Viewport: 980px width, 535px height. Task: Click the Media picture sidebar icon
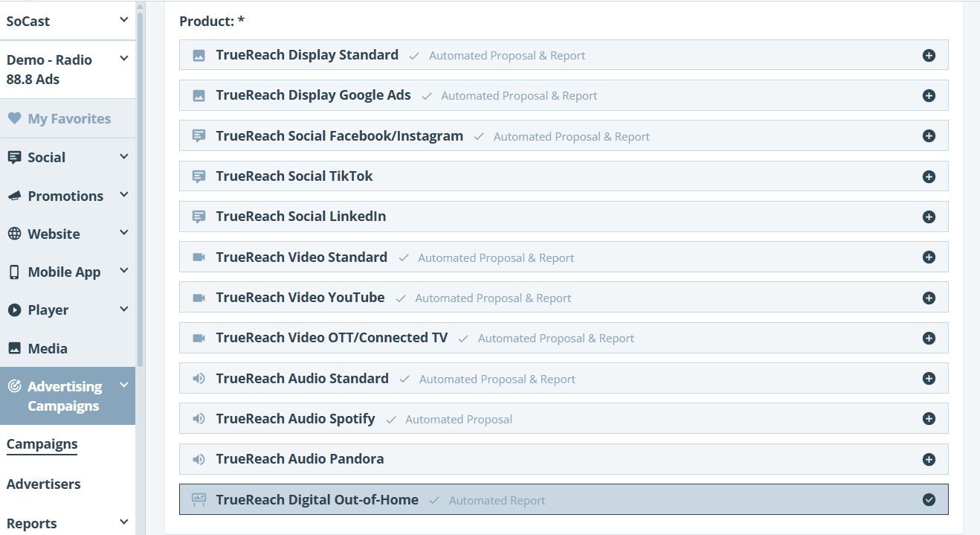pyautogui.click(x=14, y=348)
